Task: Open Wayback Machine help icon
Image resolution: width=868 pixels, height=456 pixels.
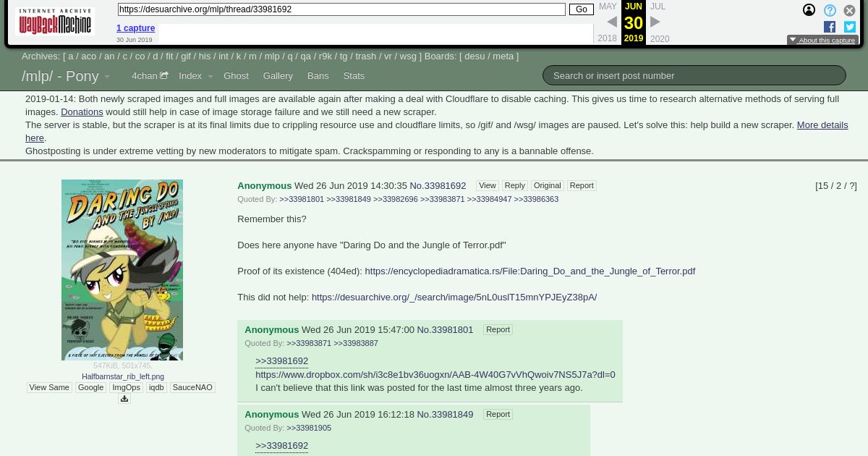Action: tap(830, 10)
